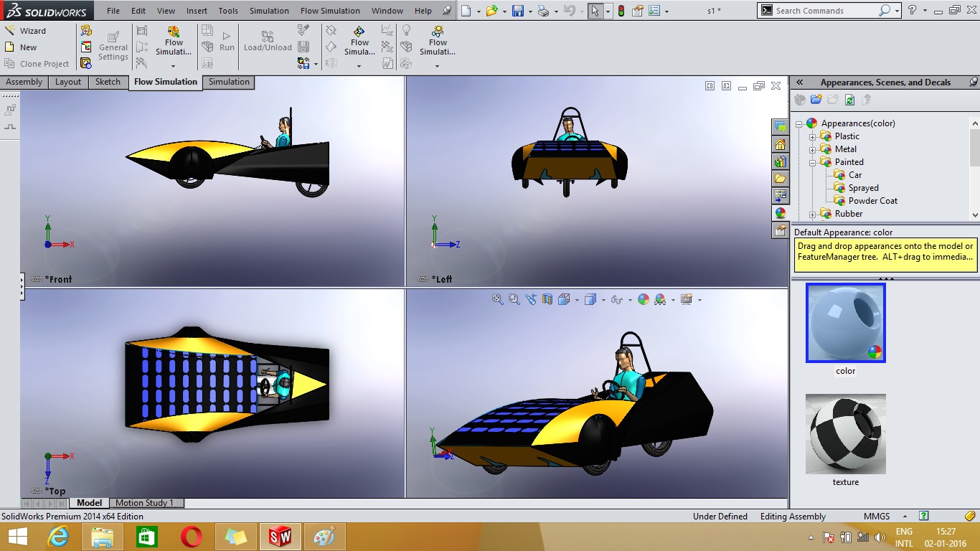Switch to the Assembly tab

pos(24,82)
